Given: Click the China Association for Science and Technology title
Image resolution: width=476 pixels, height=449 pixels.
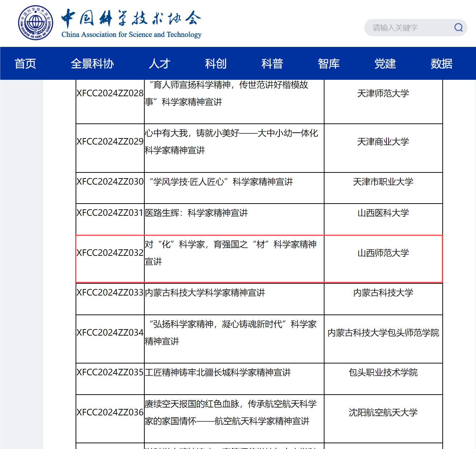Looking at the screenshot, I should coord(131,24).
